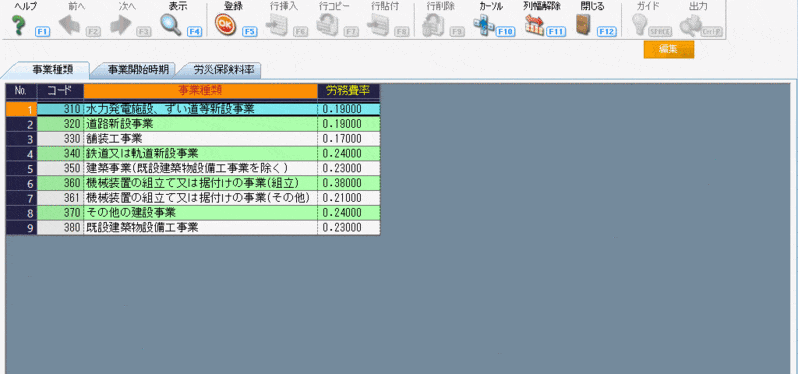Select rate 0.19000 in row 310
This screenshot has height=374, width=798.
[x=349, y=109]
